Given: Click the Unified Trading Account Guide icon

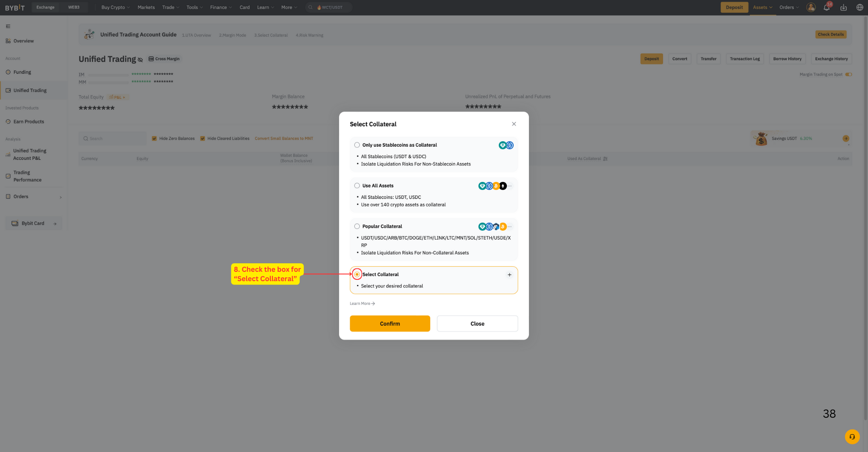Looking at the screenshot, I should 89,34.
